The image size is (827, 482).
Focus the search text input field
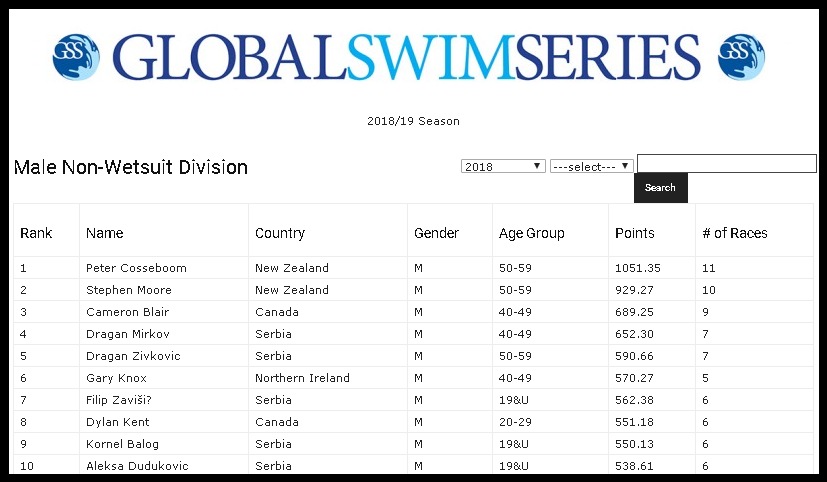point(727,163)
